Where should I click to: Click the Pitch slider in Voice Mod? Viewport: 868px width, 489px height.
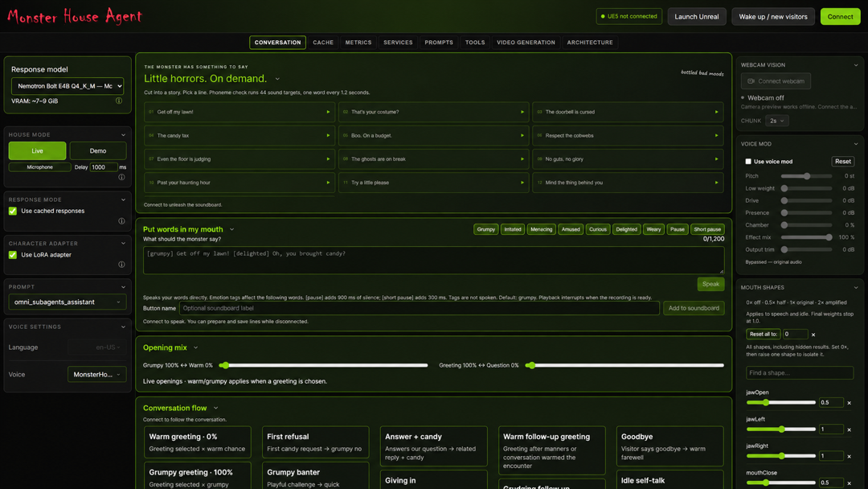pos(807,176)
